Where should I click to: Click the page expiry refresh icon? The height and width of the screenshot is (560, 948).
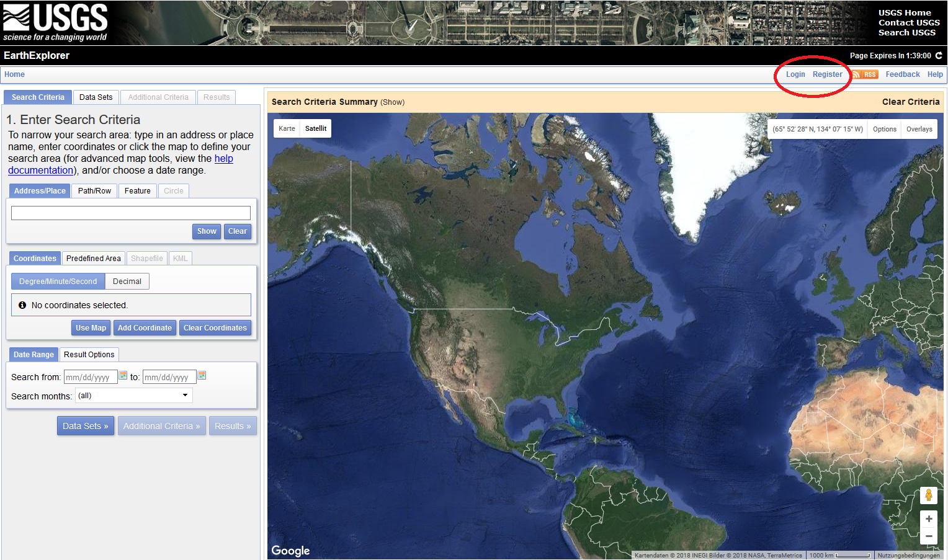(939, 56)
